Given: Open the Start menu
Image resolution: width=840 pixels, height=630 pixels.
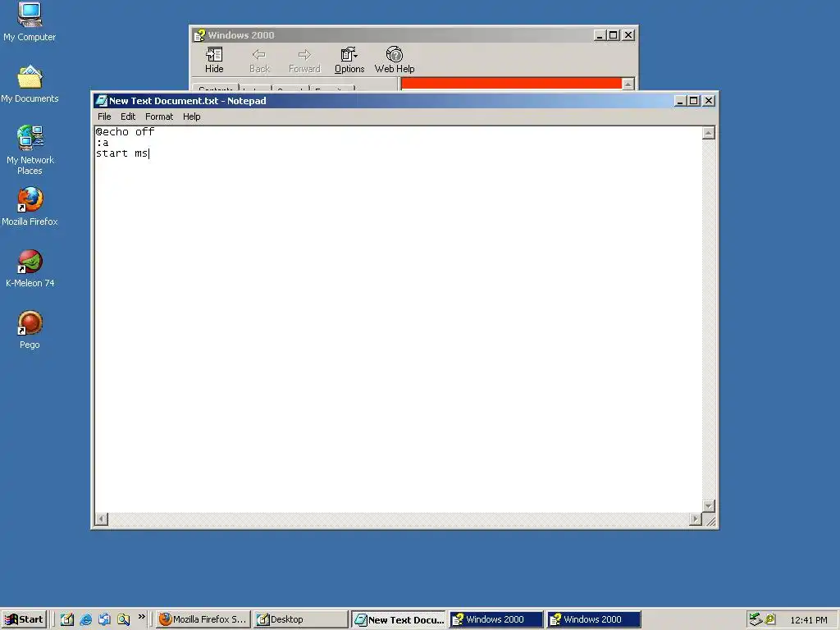Looking at the screenshot, I should point(24,619).
